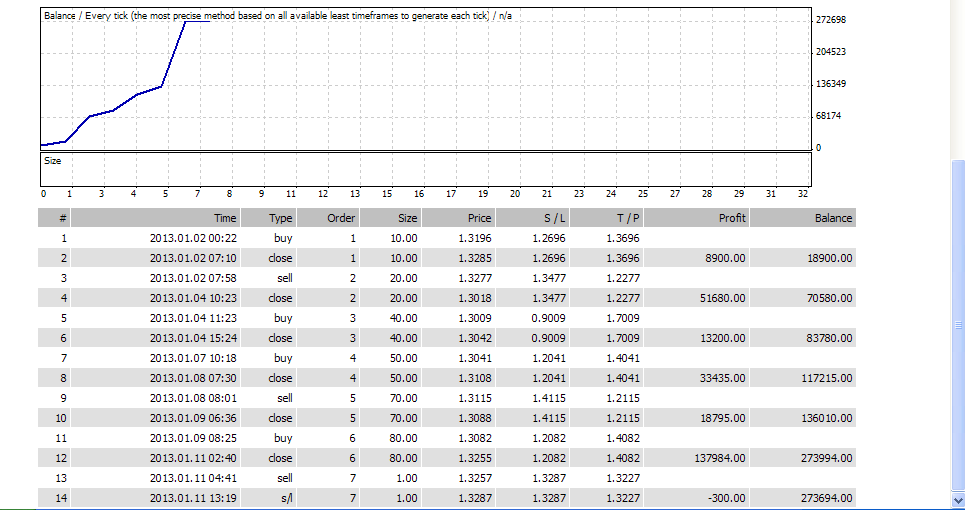Click the Balance column header
This screenshot has height=510, width=965.
coord(832,218)
